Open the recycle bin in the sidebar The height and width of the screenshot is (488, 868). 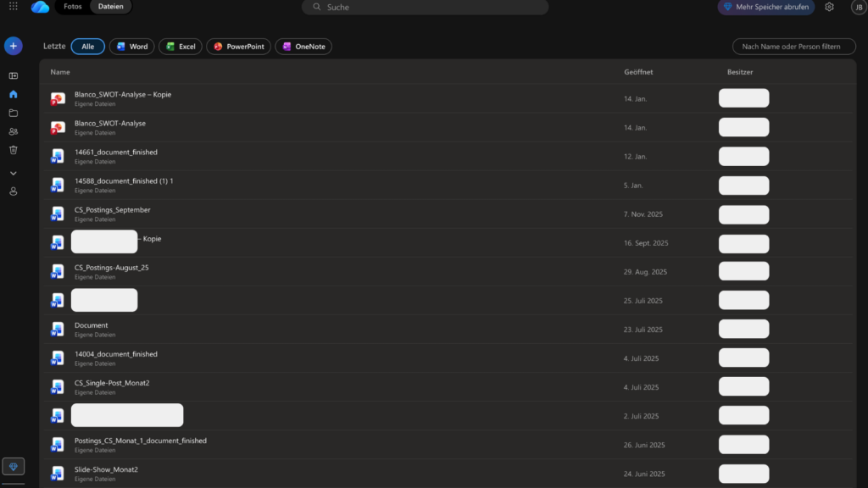point(13,150)
